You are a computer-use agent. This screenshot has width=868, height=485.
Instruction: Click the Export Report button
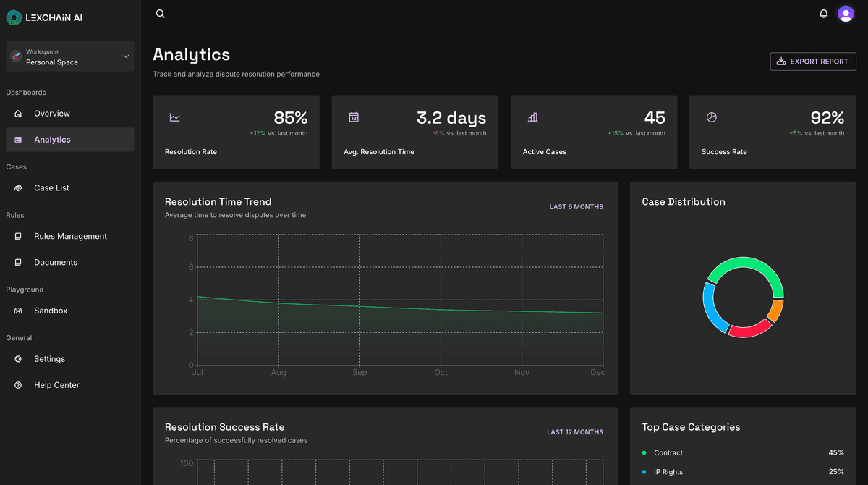pyautogui.click(x=813, y=62)
